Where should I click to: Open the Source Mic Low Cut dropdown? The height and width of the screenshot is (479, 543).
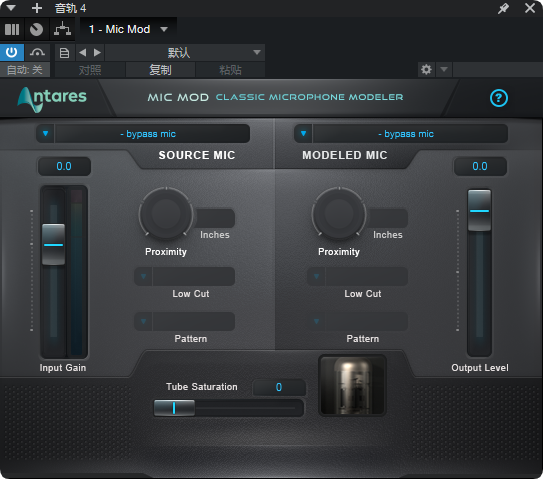185,276
